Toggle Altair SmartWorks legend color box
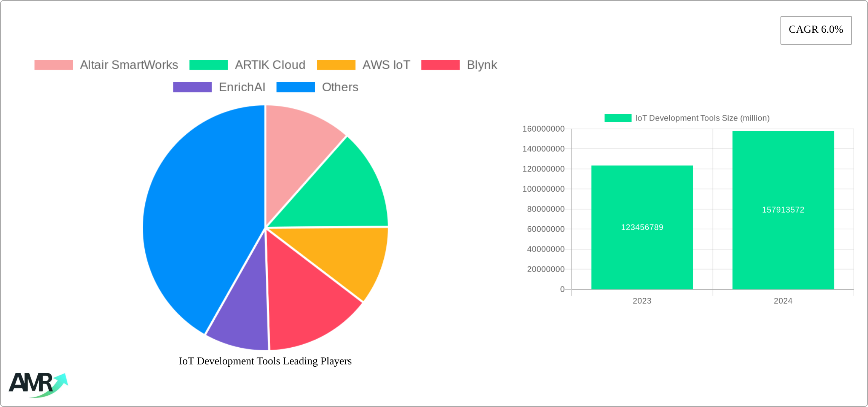The width and height of the screenshot is (868, 407). point(53,65)
